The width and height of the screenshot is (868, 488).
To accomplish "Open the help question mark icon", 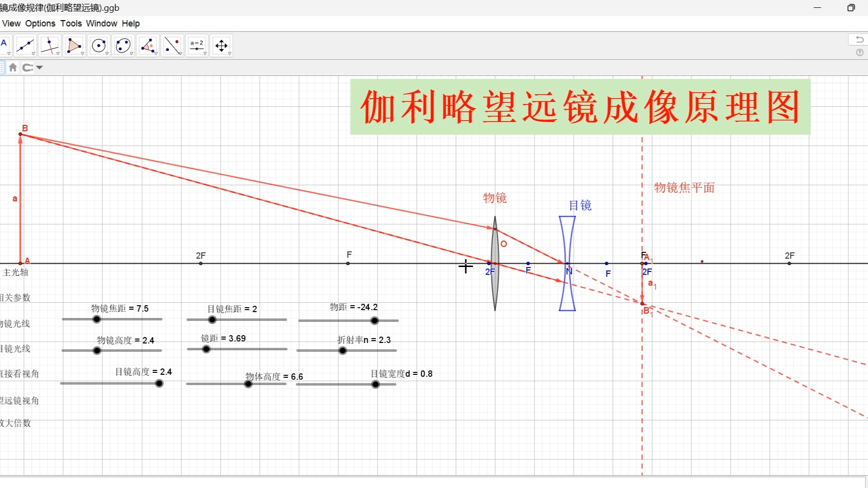I will pyautogui.click(x=860, y=52).
